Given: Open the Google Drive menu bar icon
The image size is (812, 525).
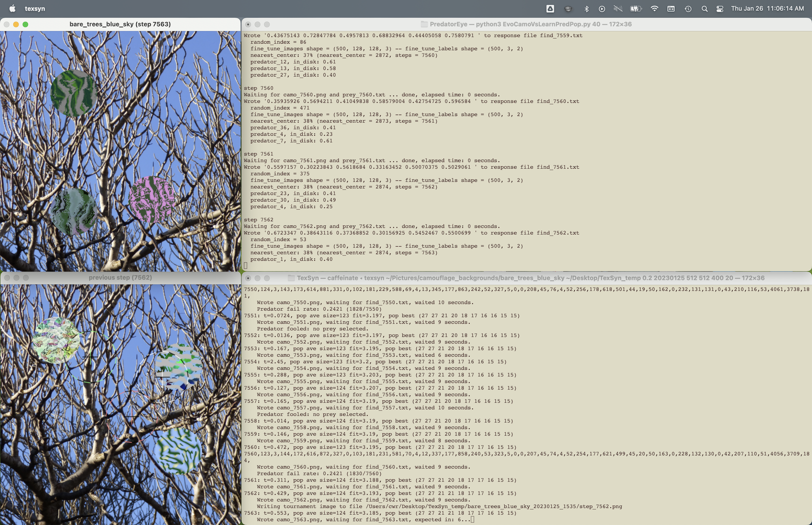Looking at the screenshot, I should click(550, 8).
